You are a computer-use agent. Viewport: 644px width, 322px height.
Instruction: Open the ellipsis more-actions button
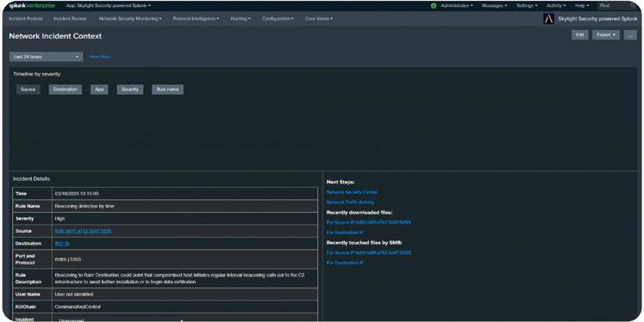(x=630, y=34)
